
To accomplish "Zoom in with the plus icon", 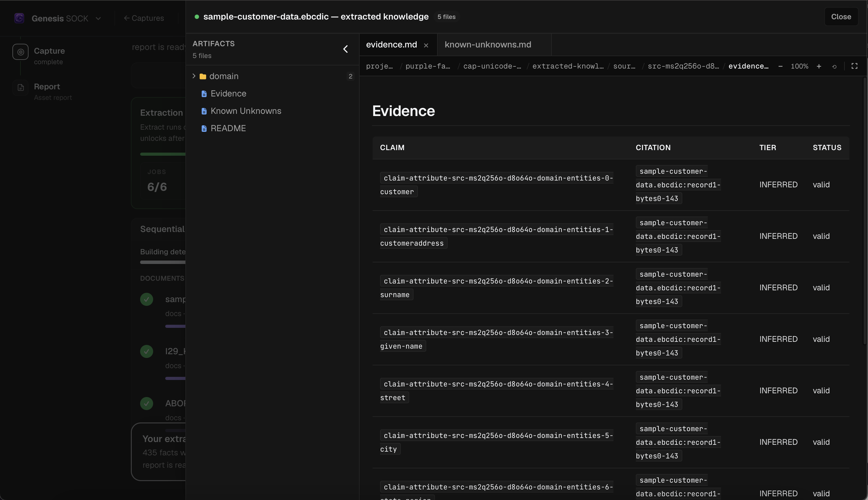I will (x=819, y=66).
